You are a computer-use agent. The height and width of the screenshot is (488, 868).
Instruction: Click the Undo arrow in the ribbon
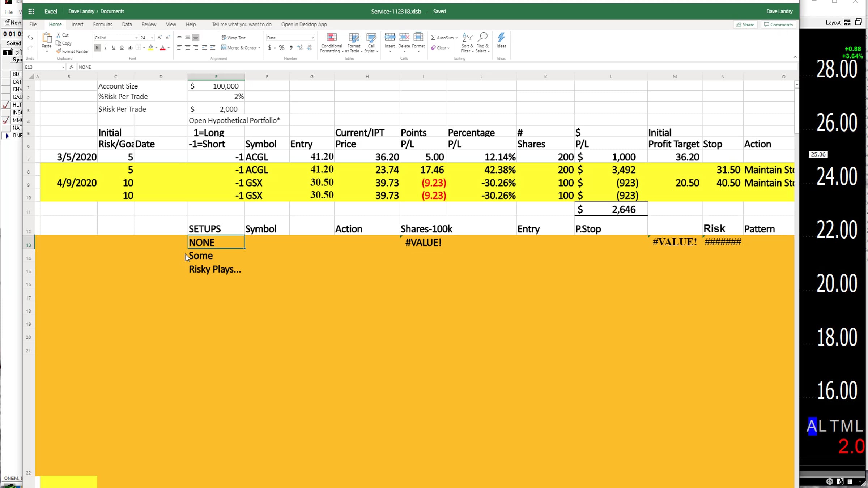[x=30, y=38]
